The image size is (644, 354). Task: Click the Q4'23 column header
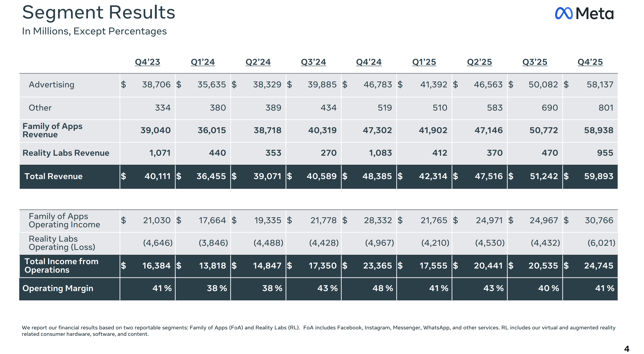(x=147, y=62)
